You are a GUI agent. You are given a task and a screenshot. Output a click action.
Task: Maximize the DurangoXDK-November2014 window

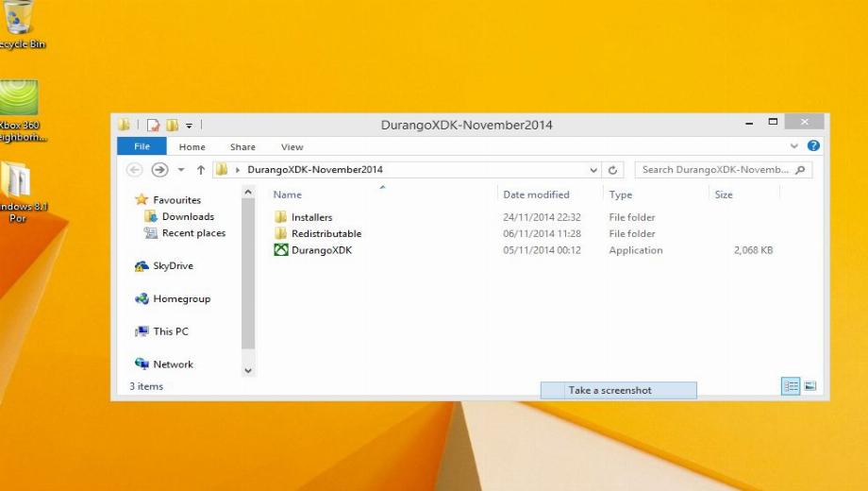click(773, 122)
